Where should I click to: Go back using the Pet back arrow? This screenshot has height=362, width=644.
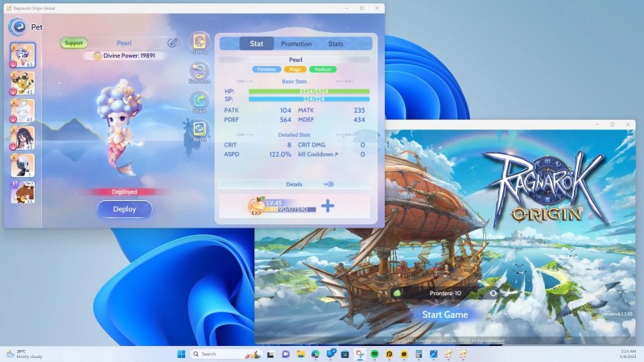pyautogui.click(x=17, y=27)
